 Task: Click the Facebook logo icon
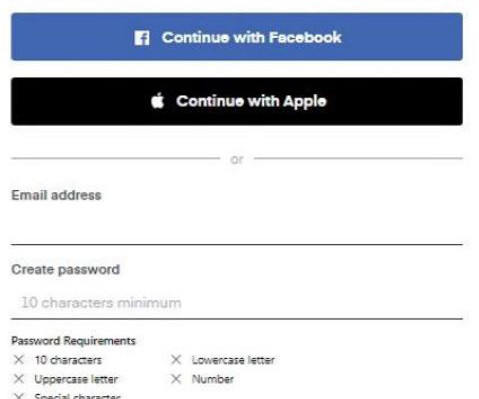point(142,38)
